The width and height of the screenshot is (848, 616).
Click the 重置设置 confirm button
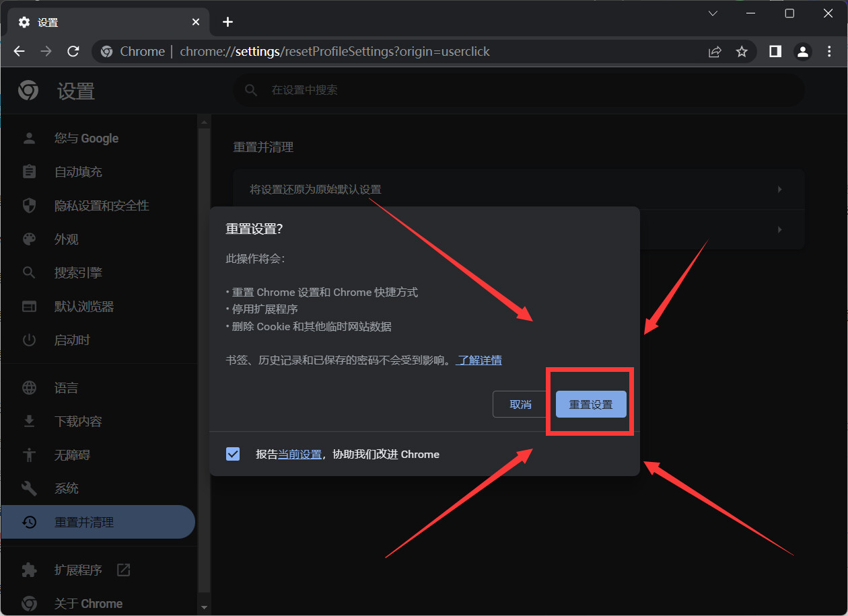(x=590, y=404)
